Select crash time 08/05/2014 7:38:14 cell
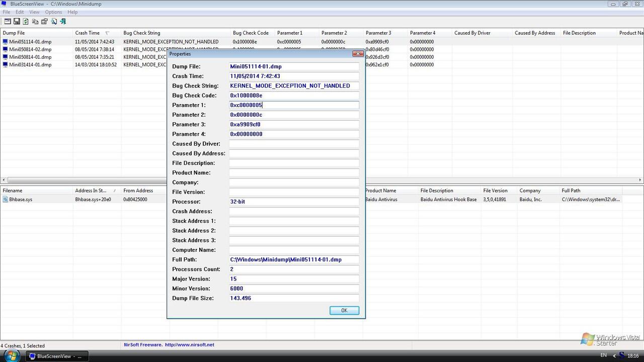 [95, 49]
